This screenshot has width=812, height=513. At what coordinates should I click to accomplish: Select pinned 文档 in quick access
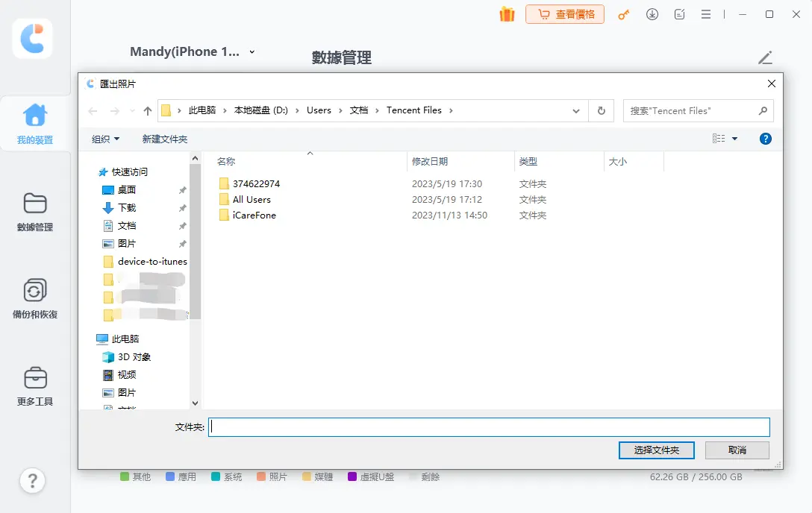[126, 225]
